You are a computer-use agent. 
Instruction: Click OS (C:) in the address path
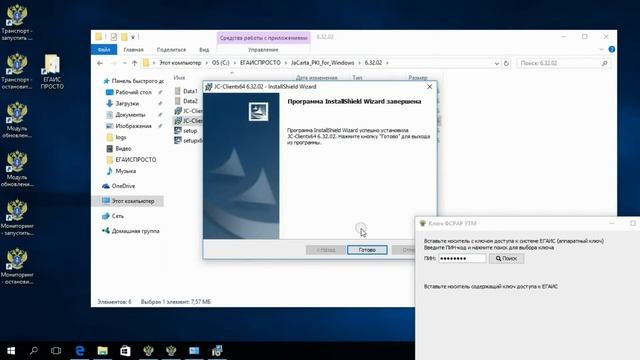click(220, 63)
